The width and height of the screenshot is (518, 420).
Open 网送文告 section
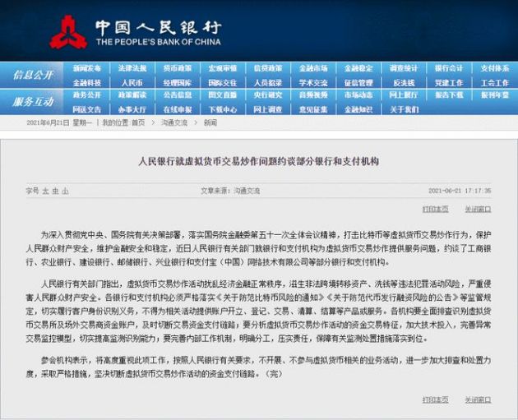pyautogui.click(x=87, y=109)
